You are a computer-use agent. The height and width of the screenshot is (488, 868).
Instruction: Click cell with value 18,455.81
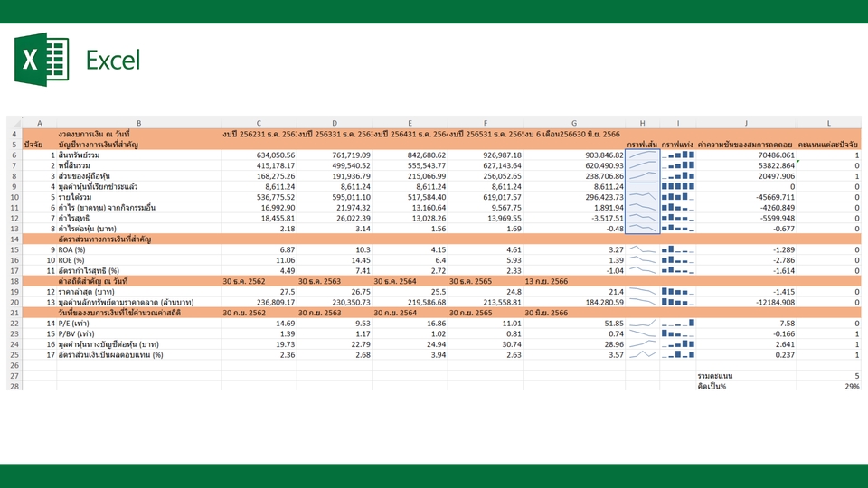[259, 218]
